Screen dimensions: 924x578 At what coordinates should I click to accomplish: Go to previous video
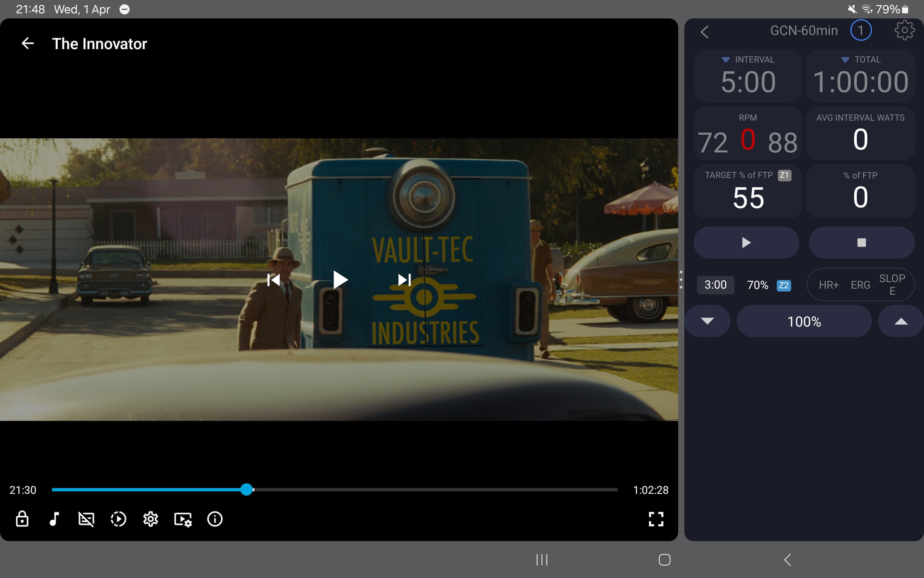[273, 280]
